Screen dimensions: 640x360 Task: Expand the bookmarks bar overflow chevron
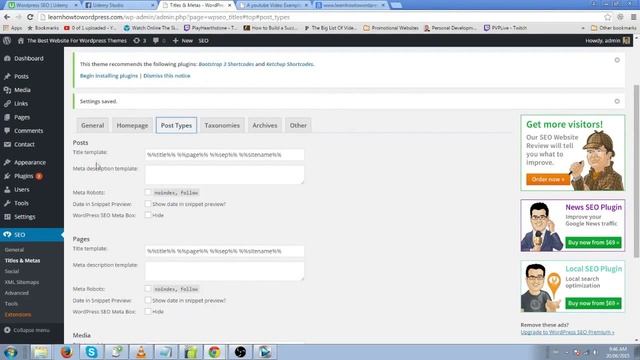click(583, 28)
